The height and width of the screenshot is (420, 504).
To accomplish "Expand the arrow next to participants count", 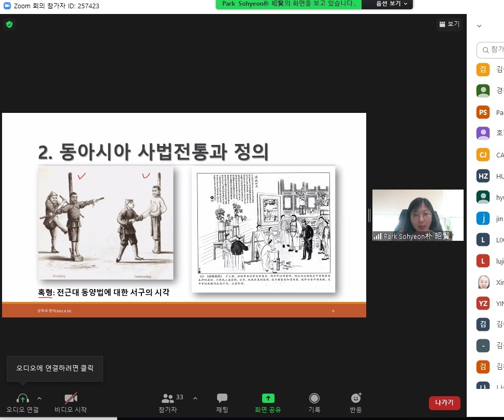I will pos(195,398).
